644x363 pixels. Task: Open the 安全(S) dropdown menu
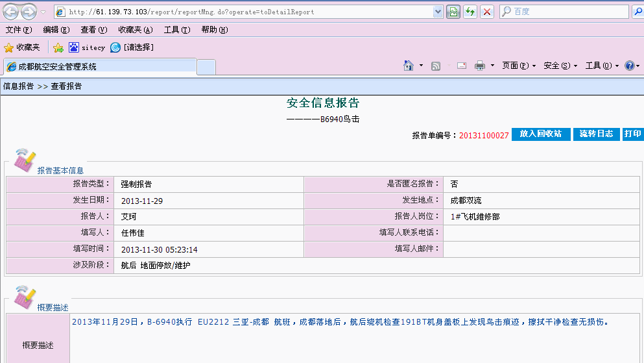[560, 66]
